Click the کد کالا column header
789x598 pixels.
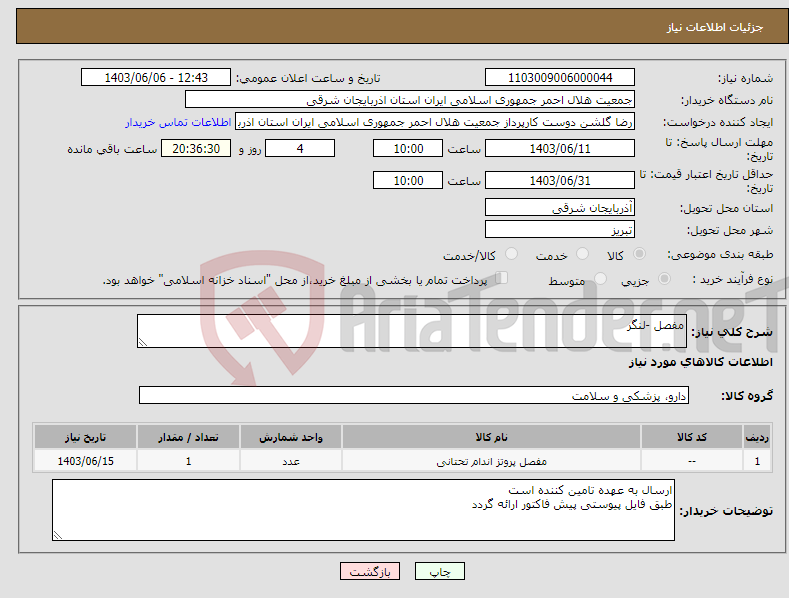point(692,437)
